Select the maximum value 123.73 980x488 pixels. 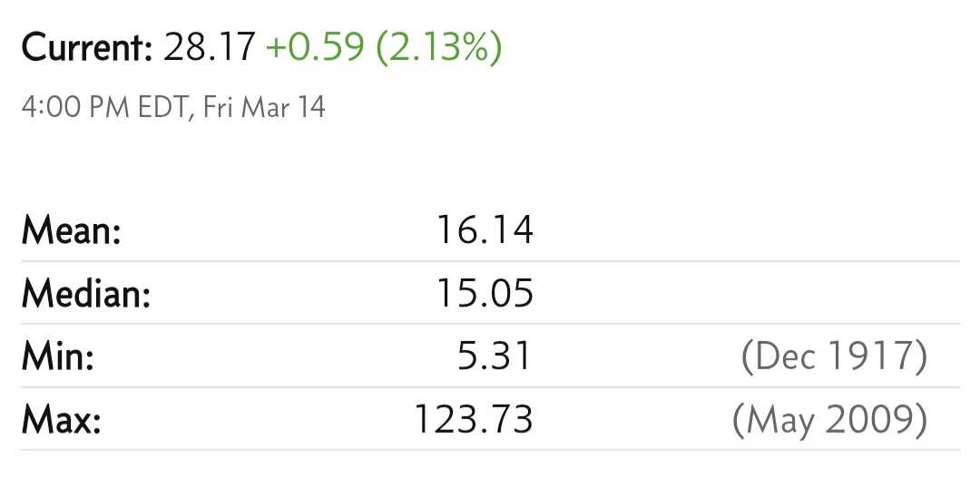tap(474, 419)
